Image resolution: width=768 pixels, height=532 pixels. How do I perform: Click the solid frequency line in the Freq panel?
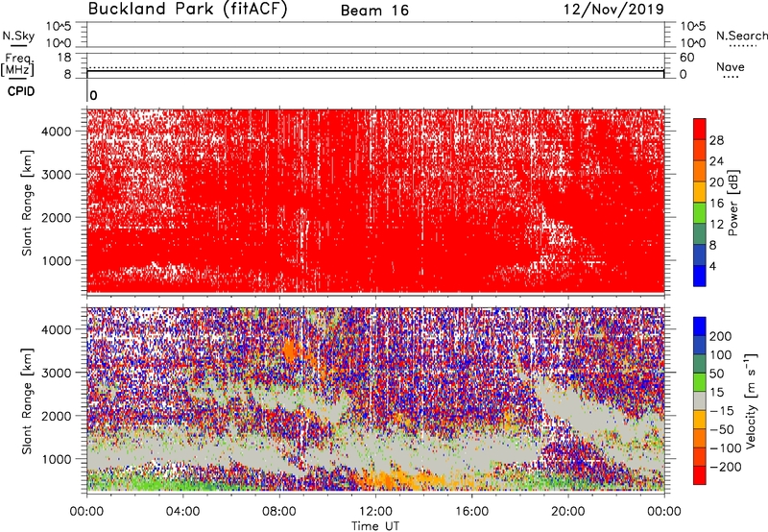point(375,71)
